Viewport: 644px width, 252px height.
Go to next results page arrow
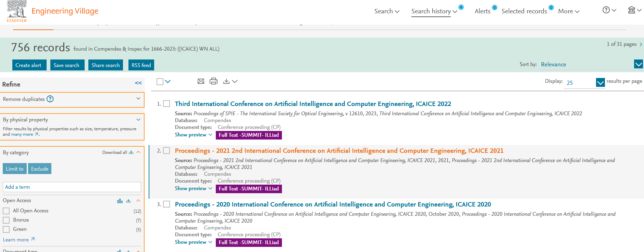click(641, 44)
